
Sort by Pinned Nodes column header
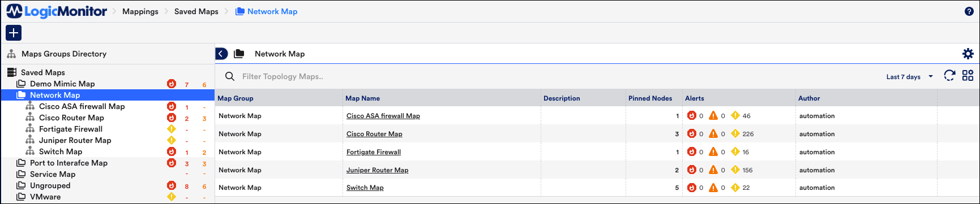tap(650, 98)
